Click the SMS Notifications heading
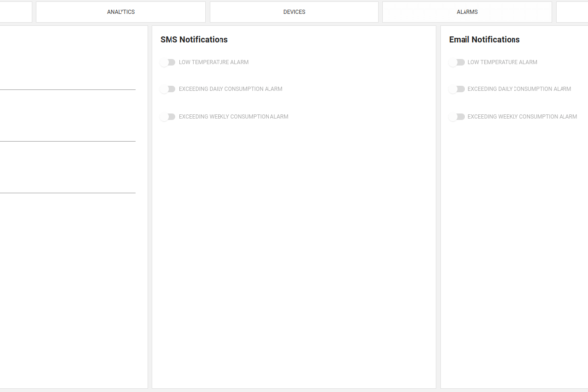588x392 pixels. (x=194, y=40)
